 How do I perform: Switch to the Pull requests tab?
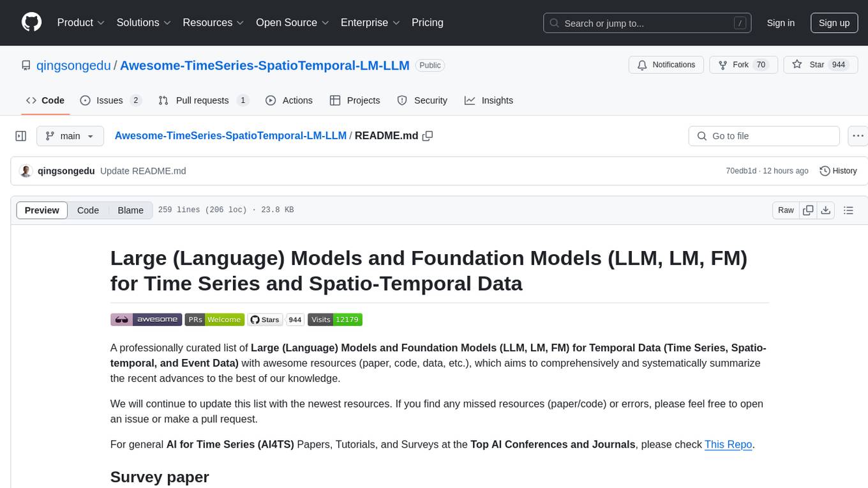(x=204, y=100)
